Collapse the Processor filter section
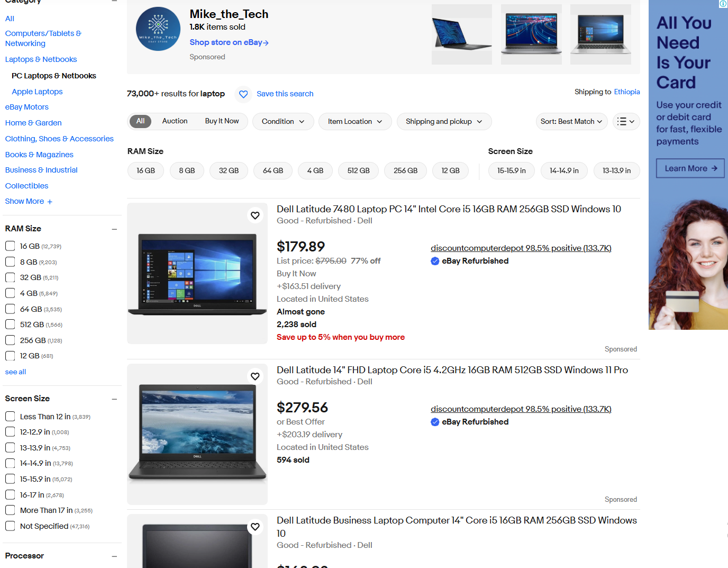Image resolution: width=728 pixels, height=568 pixels. coord(114,556)
